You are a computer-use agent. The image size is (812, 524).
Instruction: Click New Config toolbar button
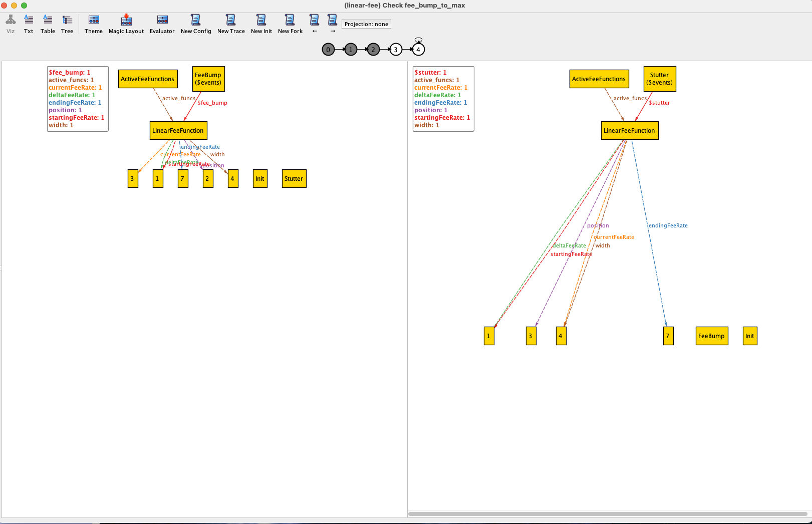click(196, 24)
